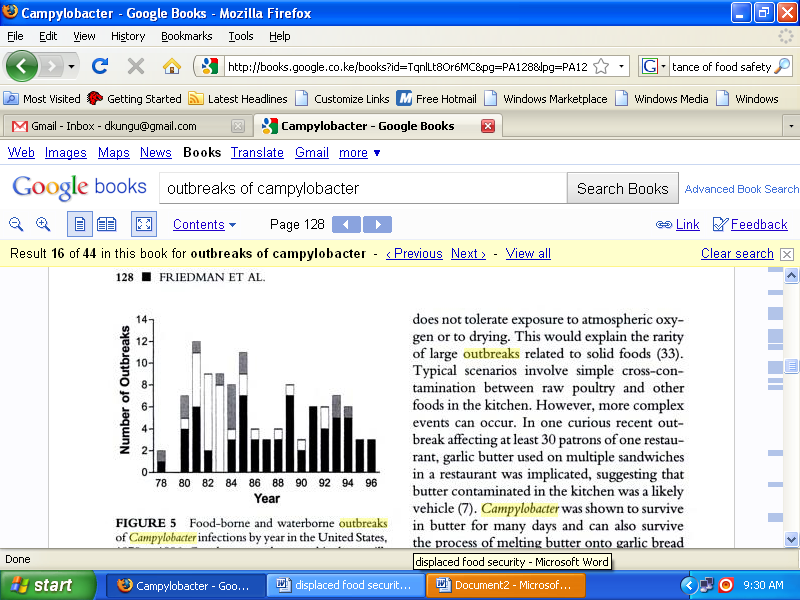
Task: Switch to single page view
Action: click(x=80, y=225)
